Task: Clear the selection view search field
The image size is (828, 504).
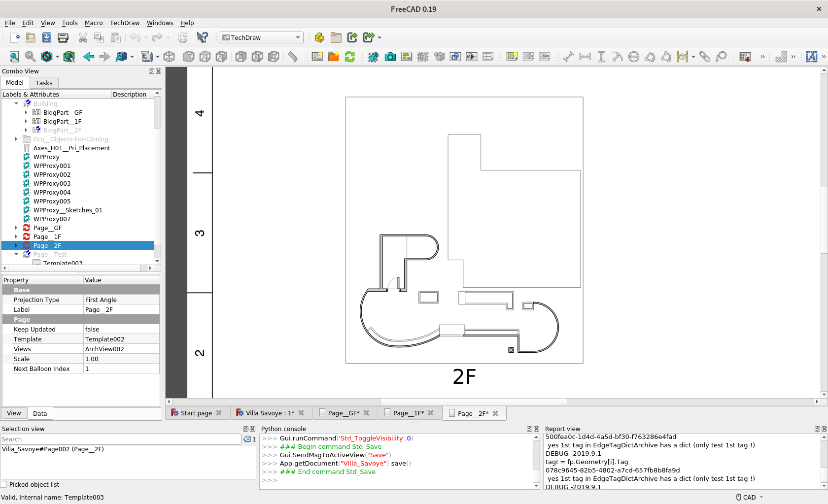Action: 247,439
